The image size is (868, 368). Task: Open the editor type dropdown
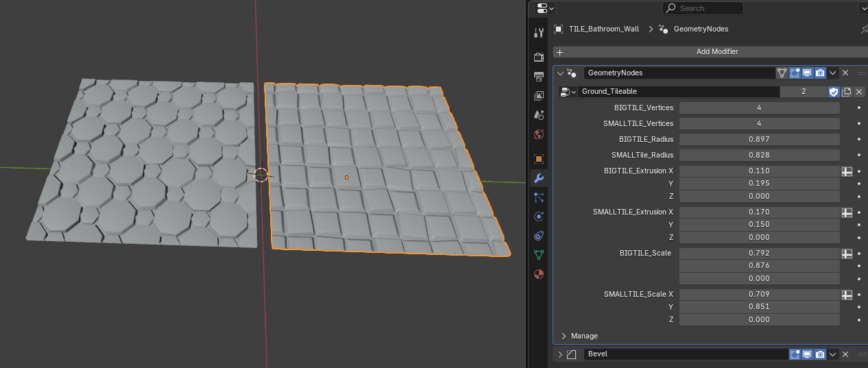(x=546, y=8)
